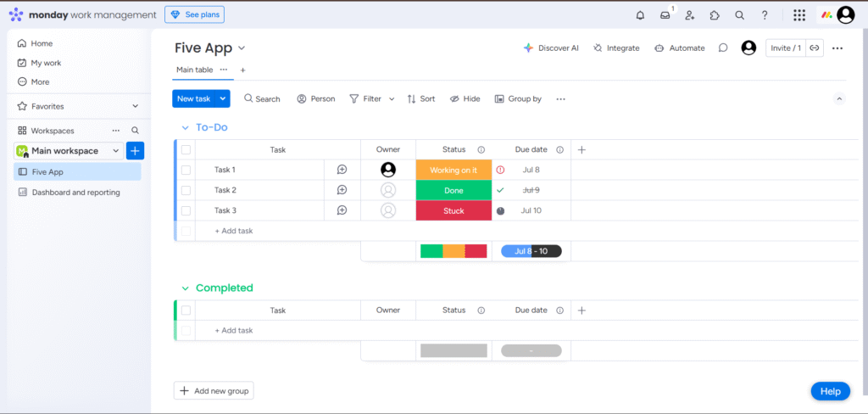This screenshot has width=868, height=414.
Task: Collapse board header with up chevron
Action: (x=839, y=98)
